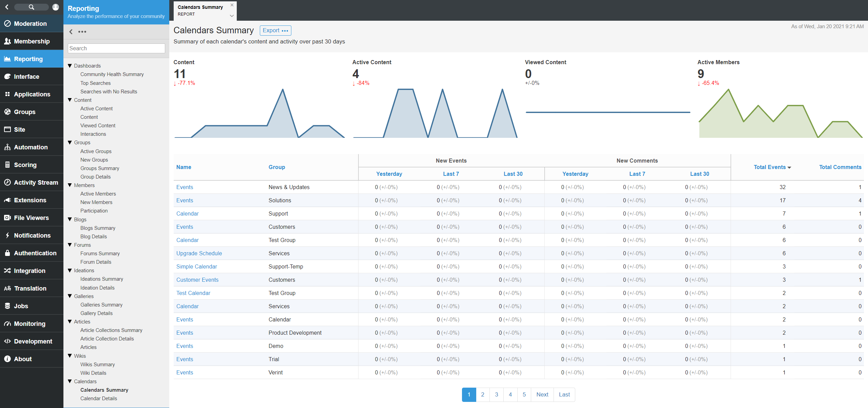Open the Groups icon
Image resolution: width=868 pixels, height=408 pixels.
click(7, 112)
